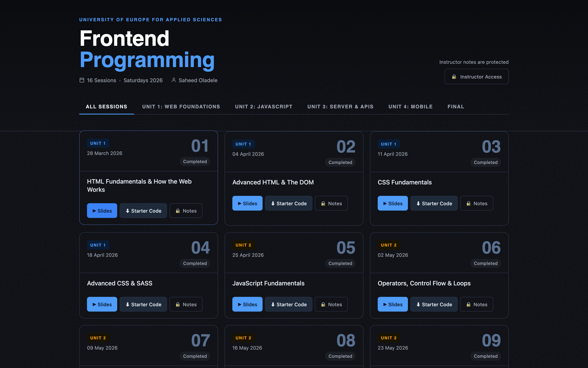Open Slides for CSS Fundamentals
Viewport: 588px width, 368px height.
tap(393, 203)
